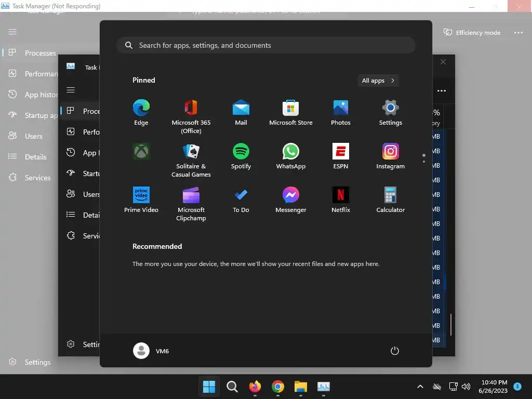
Task: Open the To Do app
Action: click(241, 199)
